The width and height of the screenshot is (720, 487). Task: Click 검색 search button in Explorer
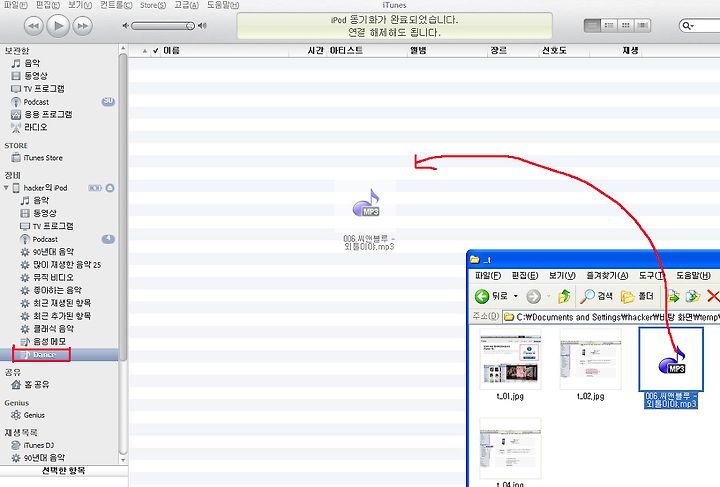(596, 297)
